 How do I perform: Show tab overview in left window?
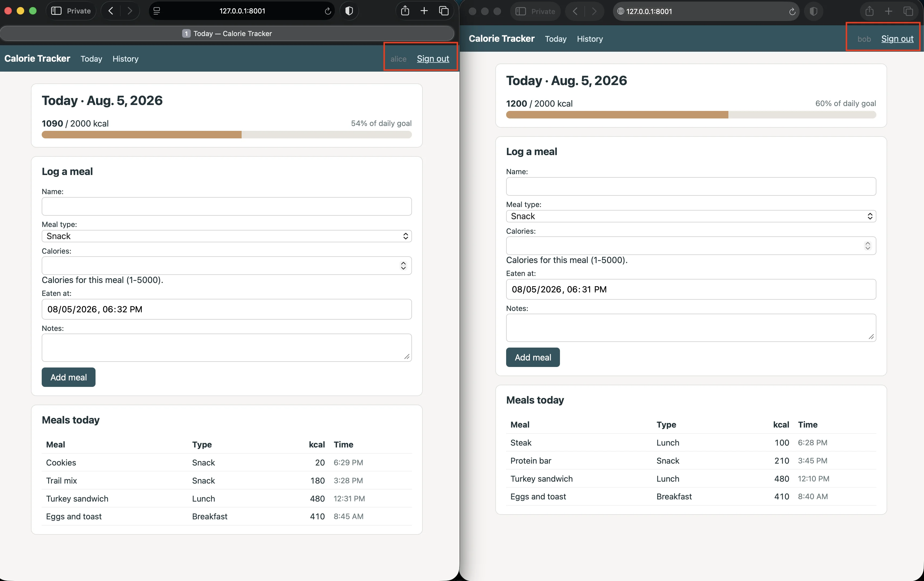pos(444,11)
